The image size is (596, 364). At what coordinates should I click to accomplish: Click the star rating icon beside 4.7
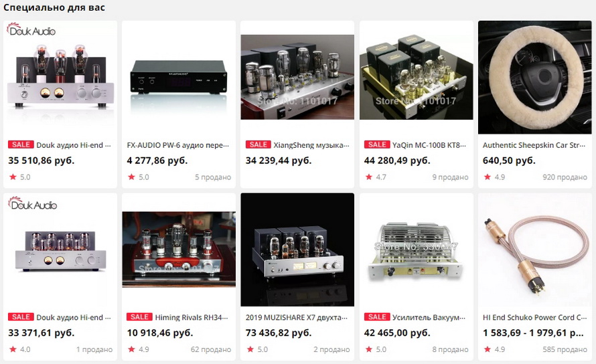tap(369, 177)
